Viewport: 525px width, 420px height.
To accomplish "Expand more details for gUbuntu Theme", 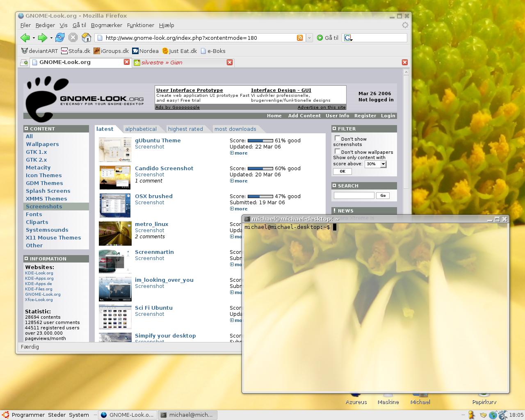I will (239, 153).
